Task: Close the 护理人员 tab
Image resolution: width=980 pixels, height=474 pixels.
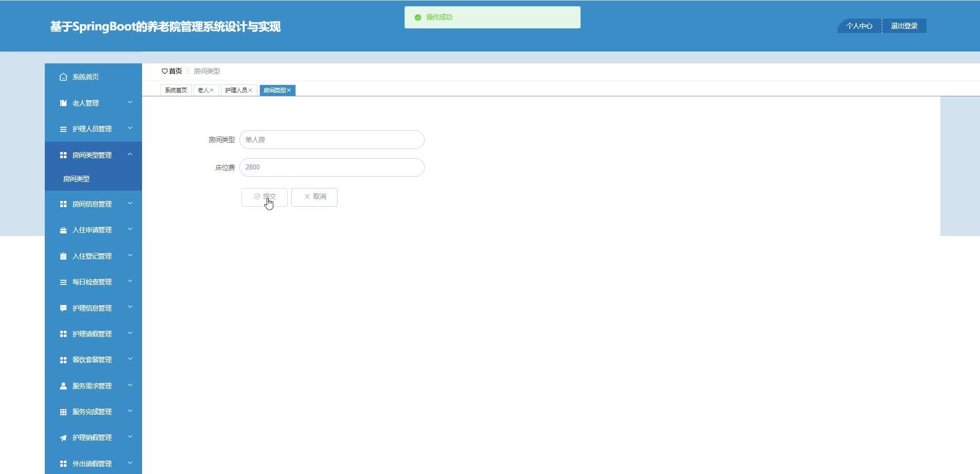Action: pos(250,90)
